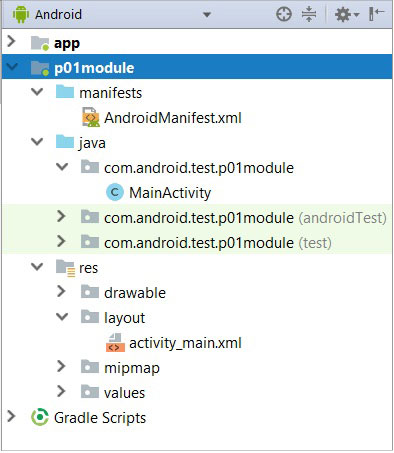
Task: Collapse the p01module module node
Action: coord(12,67)
